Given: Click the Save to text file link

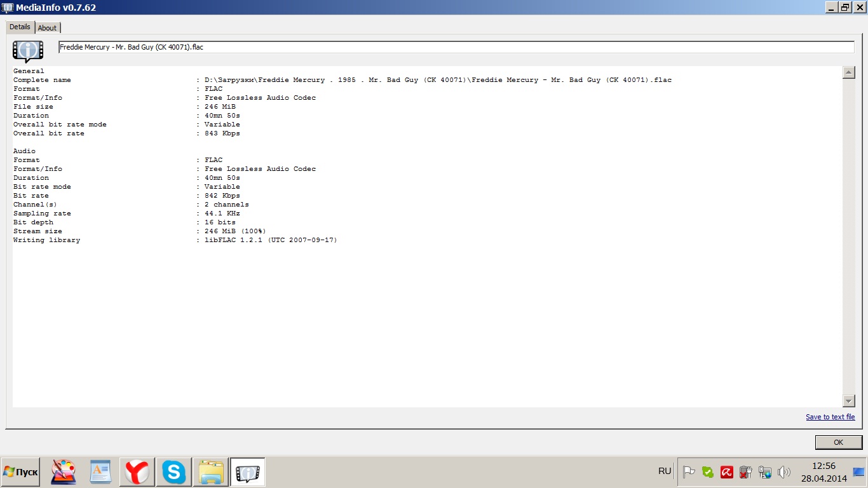Looking at the screenshot, I should pyautogui.click(x=831, y=417).
